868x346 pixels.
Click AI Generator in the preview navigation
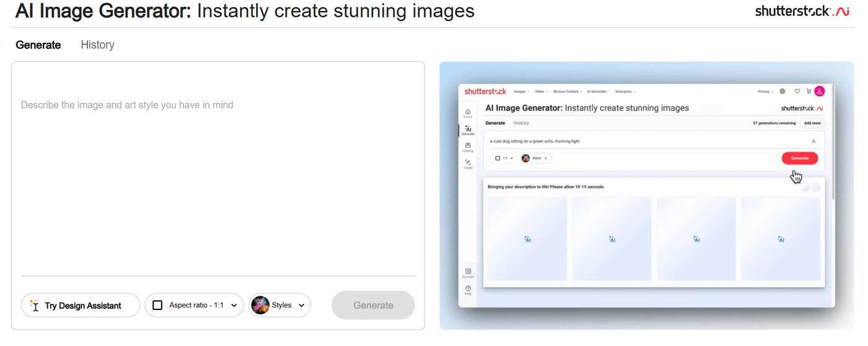(x=598, y=91)
